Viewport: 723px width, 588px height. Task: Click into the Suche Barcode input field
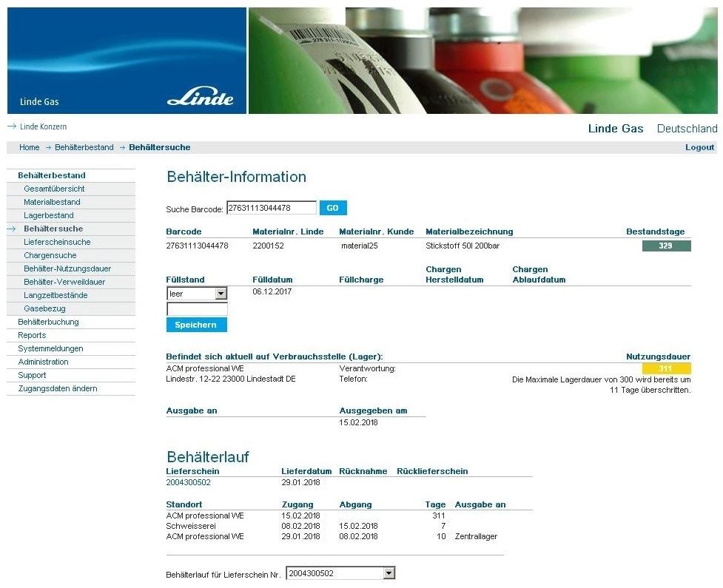point(271,208)
